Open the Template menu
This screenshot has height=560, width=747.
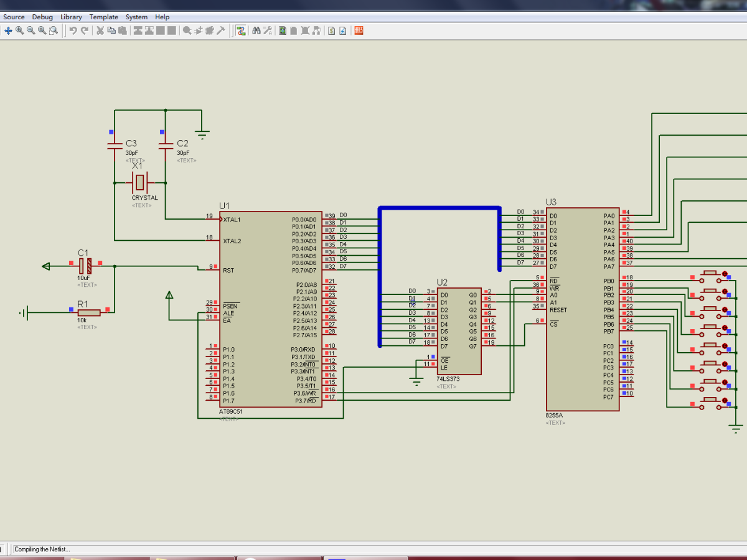click(104, 17)
